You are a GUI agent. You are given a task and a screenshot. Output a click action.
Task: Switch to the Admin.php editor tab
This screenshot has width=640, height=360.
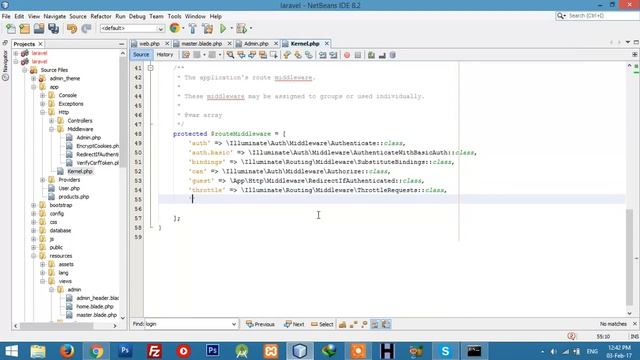tap(256, 44)
